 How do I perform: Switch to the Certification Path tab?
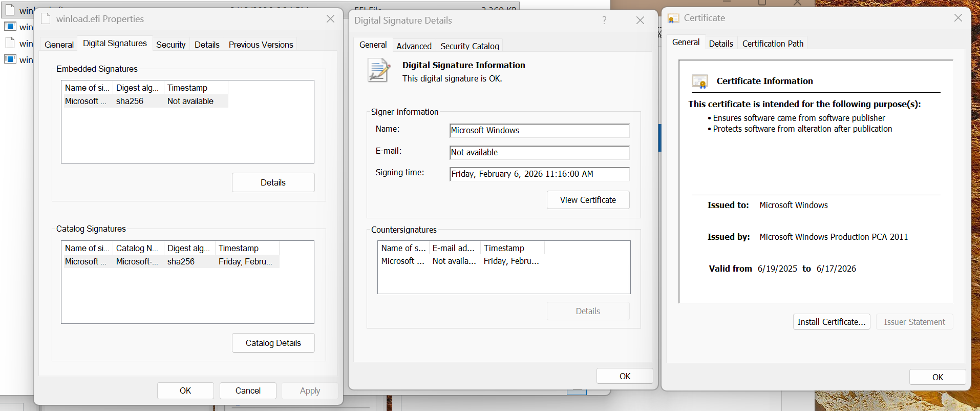773,44
